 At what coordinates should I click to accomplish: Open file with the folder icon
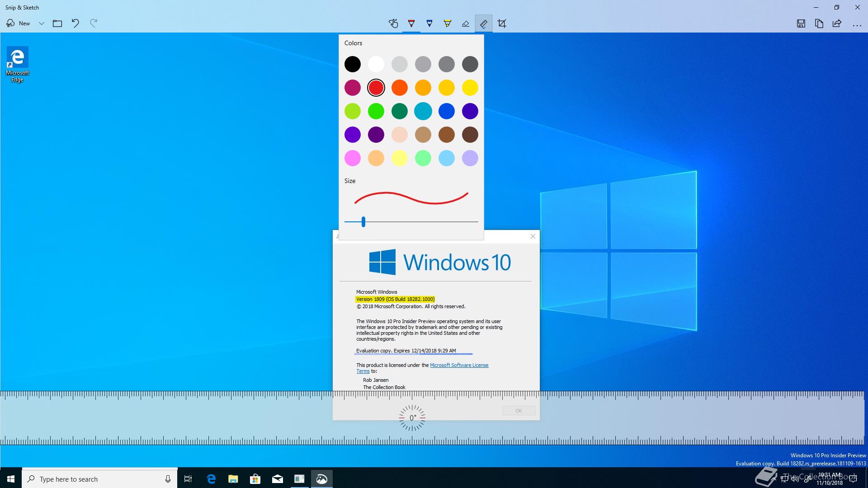click(57, 23)
